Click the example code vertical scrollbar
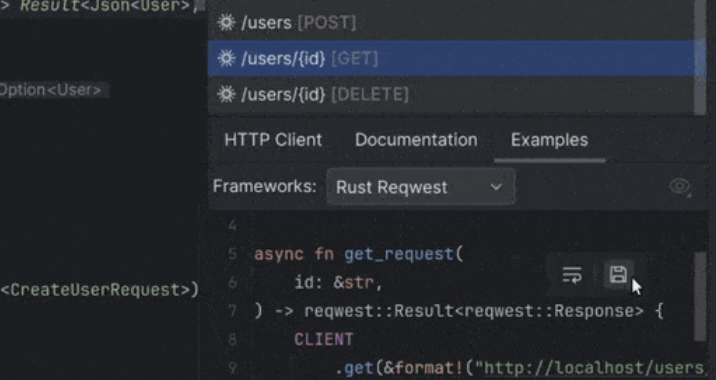This screenshot has height=380, width=716. pos(700,296)
